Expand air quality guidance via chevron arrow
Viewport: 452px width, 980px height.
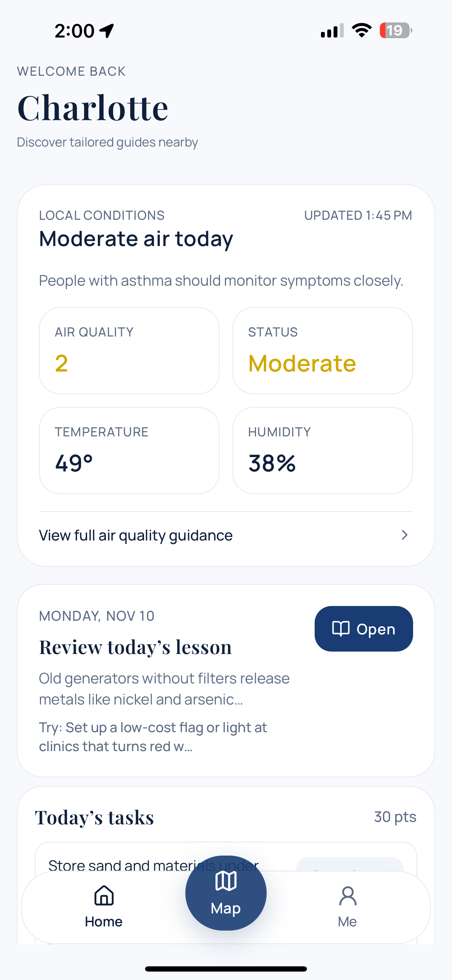pyautogui.click(x=404, y=535)
